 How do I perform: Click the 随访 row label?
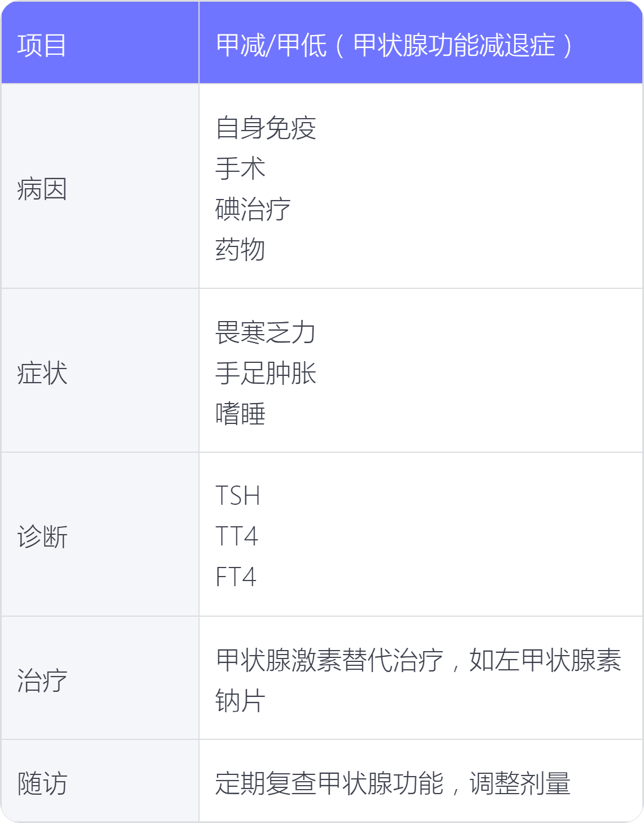pyautogui.click(x=42, y=783)
